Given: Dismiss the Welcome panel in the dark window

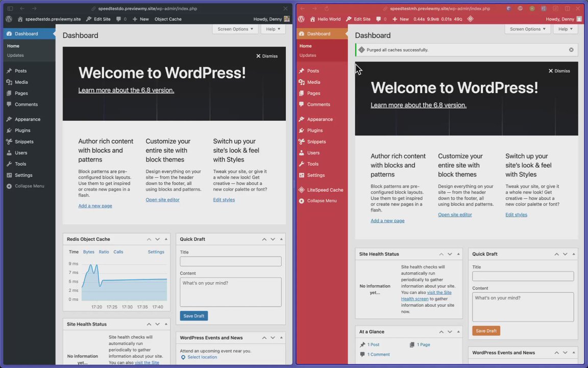Looking at the screenshot, I should pos(266,56).
